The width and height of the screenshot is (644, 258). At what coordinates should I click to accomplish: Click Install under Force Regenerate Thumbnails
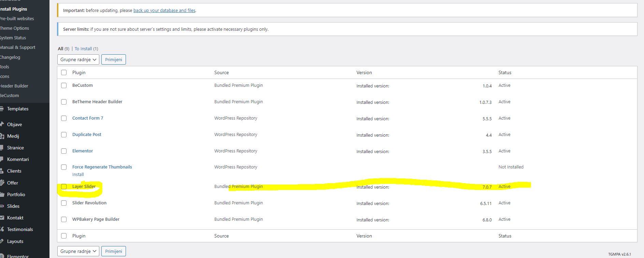(x=78, y=174)
